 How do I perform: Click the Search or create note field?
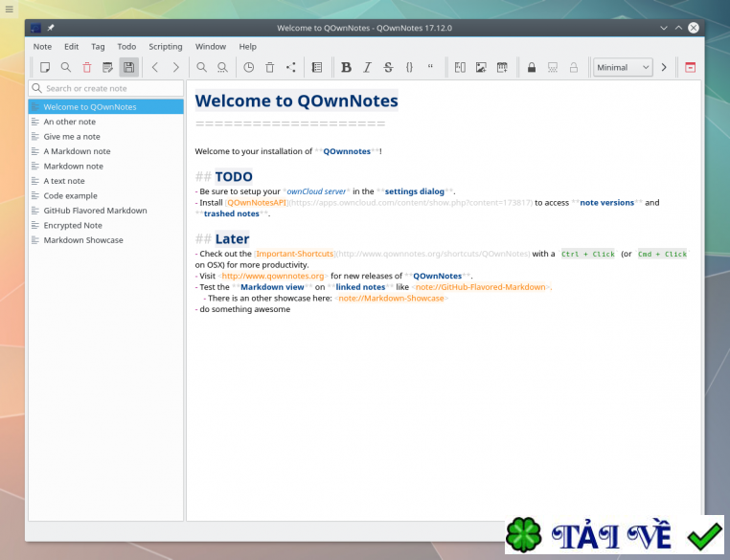click(105, 88)
